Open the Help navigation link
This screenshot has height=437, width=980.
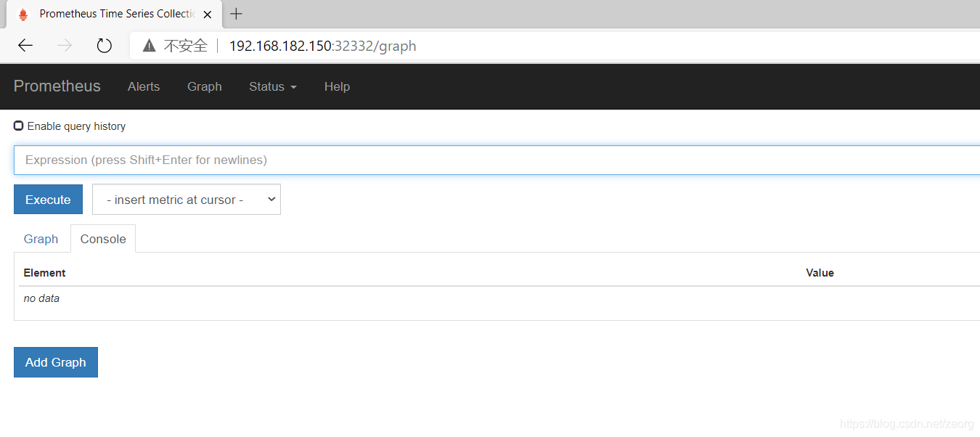click(337, 86)
